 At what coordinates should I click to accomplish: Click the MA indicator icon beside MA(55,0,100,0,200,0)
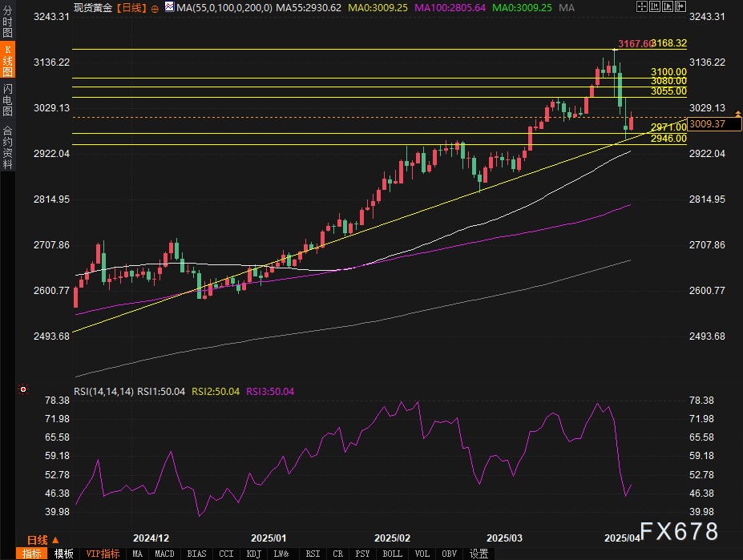point(169,7)
